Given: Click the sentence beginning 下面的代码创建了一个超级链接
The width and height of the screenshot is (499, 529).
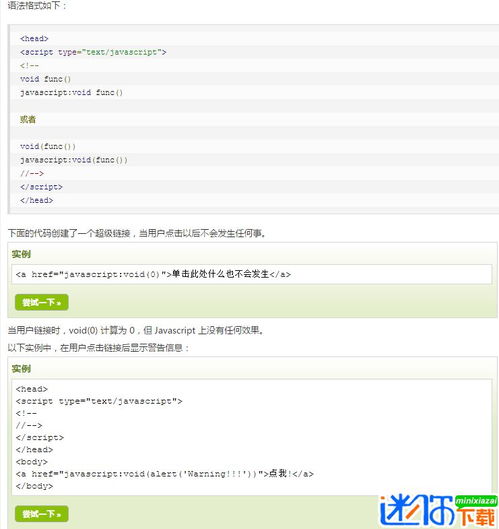Looking at the screenshot, I should tap(137, 233).
